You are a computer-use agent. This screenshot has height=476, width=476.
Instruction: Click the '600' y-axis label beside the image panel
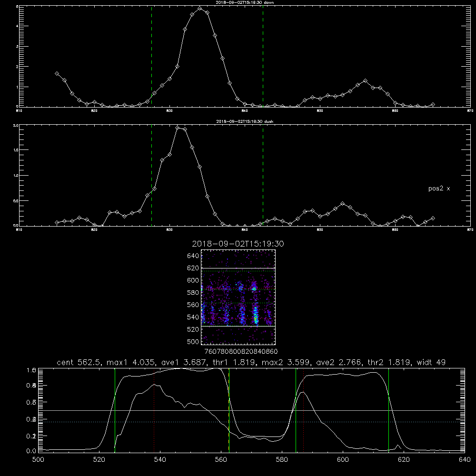point(193,280)
